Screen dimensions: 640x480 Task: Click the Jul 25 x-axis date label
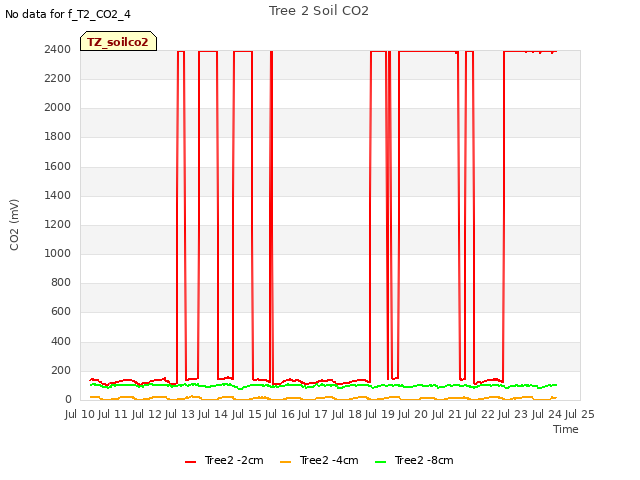click(x=580, y=414)
